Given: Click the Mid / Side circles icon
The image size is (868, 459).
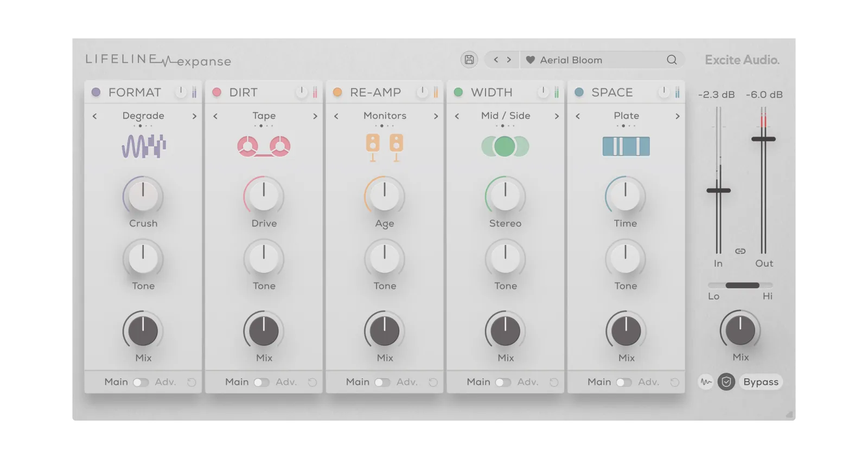Looking at the screenshot, I should 505,146.
